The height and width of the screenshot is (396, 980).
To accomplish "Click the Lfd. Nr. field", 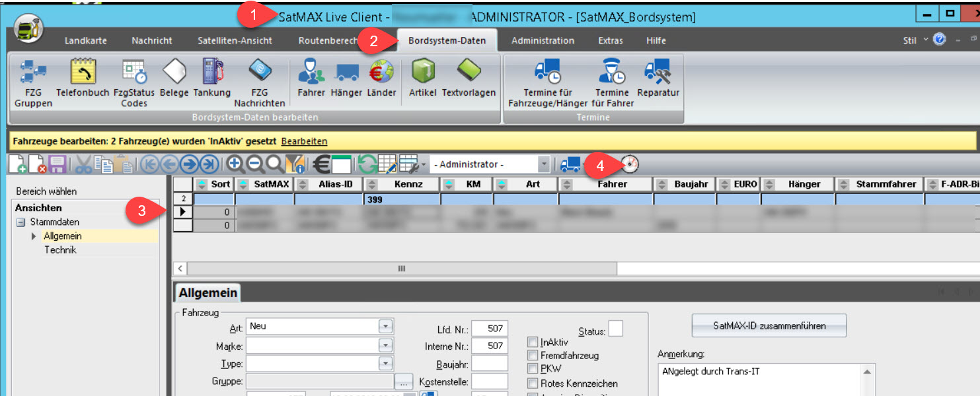I will [490, 328].
